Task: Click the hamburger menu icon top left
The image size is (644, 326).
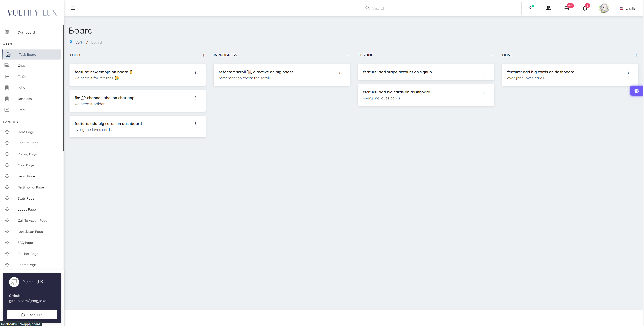Action: (73, 8)
